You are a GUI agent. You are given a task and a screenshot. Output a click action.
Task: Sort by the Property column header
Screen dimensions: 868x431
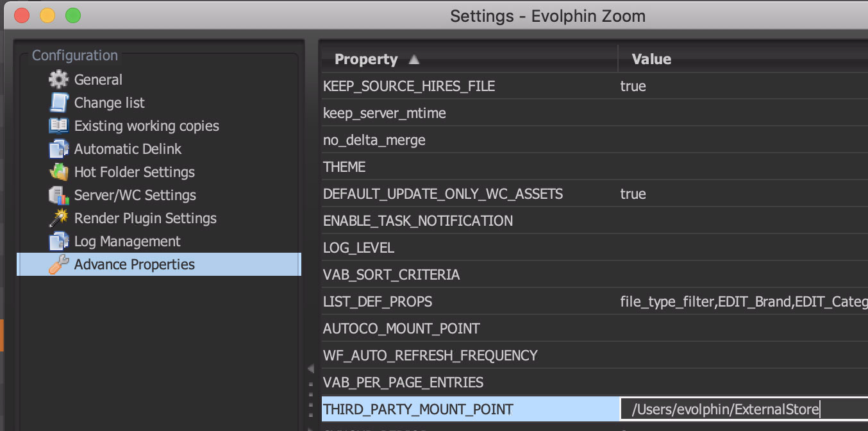[366, 59]
